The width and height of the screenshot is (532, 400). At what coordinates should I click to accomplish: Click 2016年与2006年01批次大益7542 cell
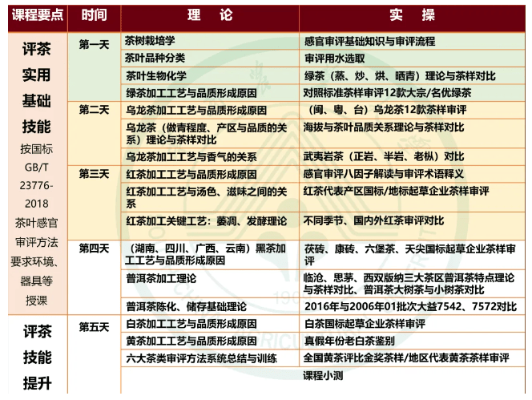412,306
